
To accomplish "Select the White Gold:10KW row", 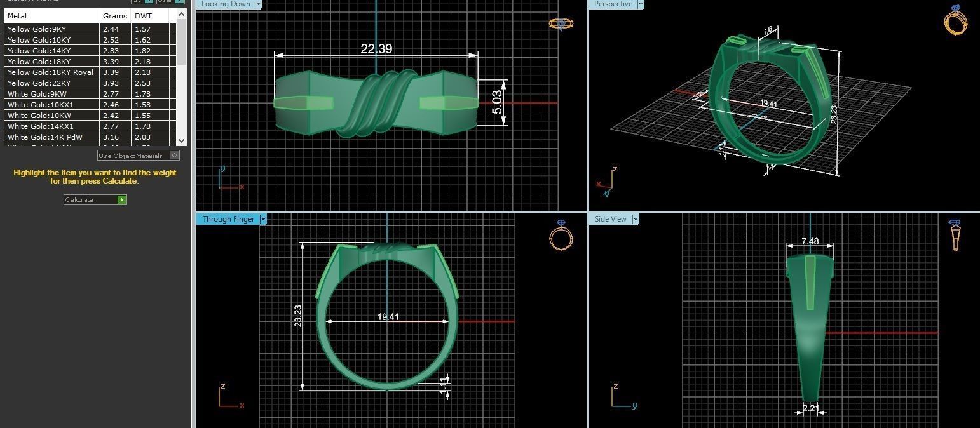I will [x=90, y=116].
